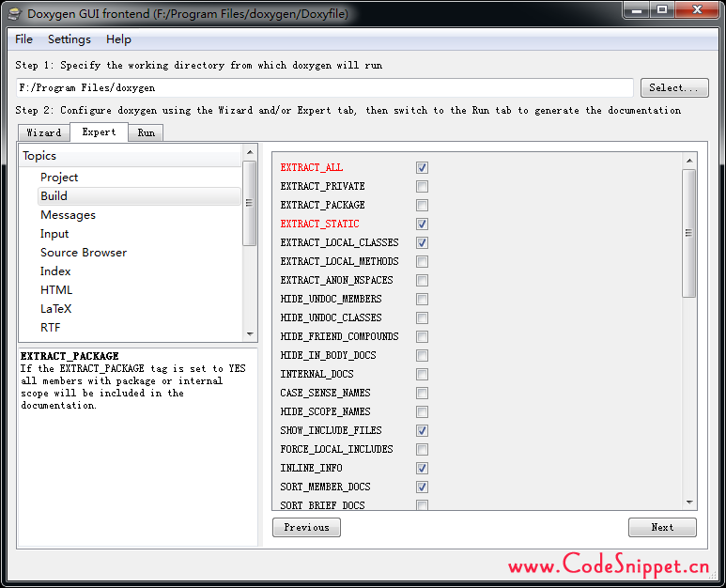Click the EXTRACT_STATIC option label
Screen dimensions: 726x588
(320, 224)
